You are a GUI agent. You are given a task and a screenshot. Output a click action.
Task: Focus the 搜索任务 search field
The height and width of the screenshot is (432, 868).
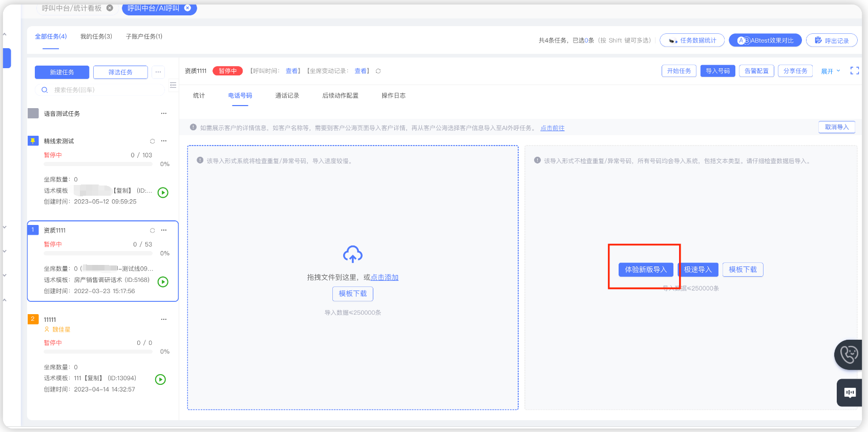coord(102,90)
